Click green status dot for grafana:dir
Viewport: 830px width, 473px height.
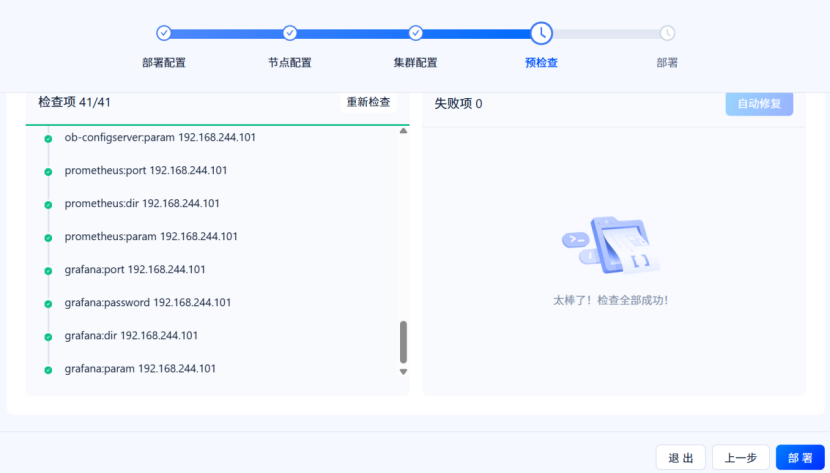48,336
